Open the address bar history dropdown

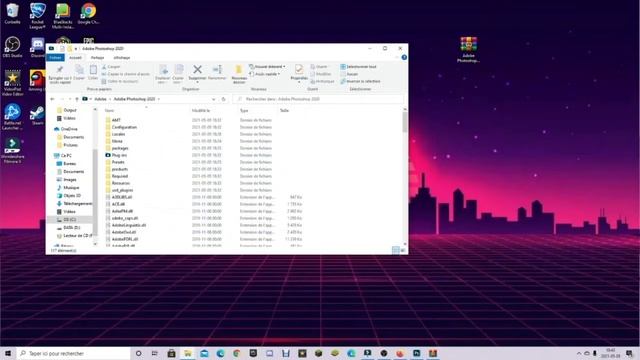(213, 99)
